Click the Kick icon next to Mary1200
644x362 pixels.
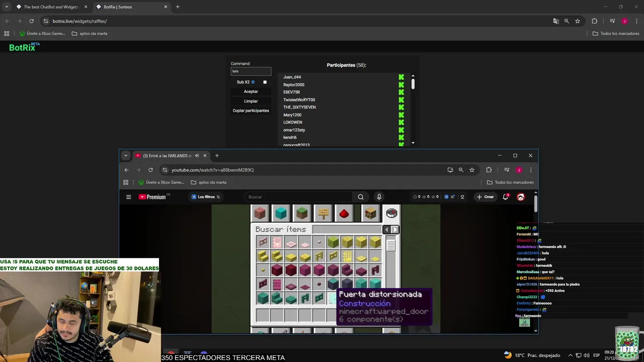(x=401, y=115)
